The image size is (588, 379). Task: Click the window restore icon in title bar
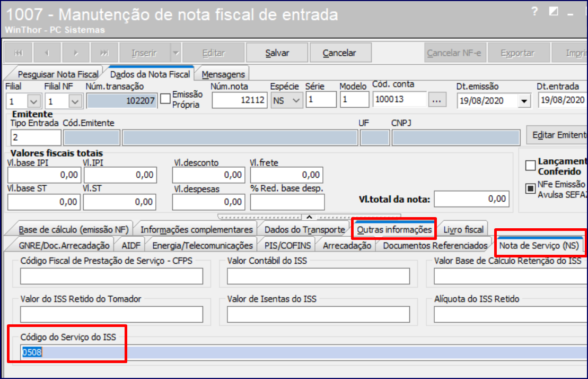(554, 12)
